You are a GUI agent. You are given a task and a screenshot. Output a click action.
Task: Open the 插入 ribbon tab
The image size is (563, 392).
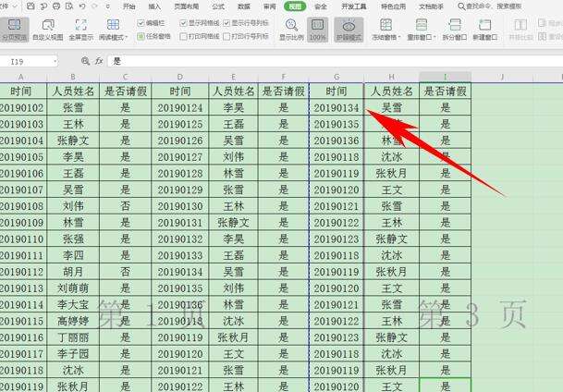[x=154, y=6]
